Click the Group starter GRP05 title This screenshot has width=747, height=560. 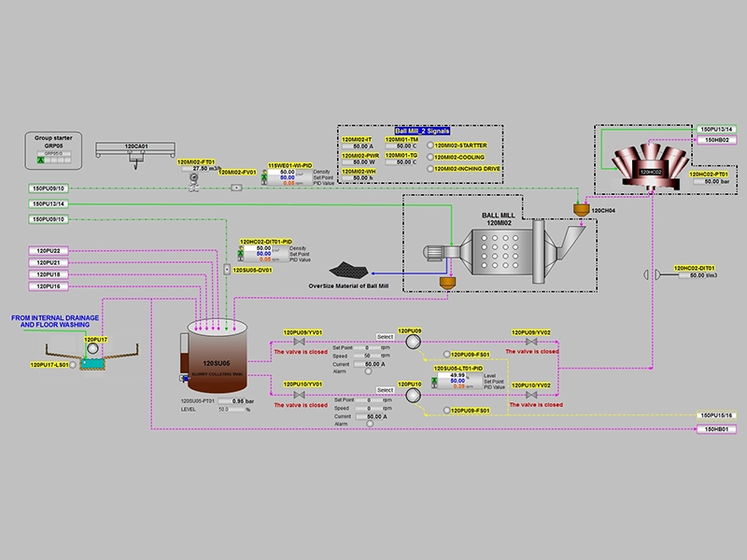click(x=53, y=142)
